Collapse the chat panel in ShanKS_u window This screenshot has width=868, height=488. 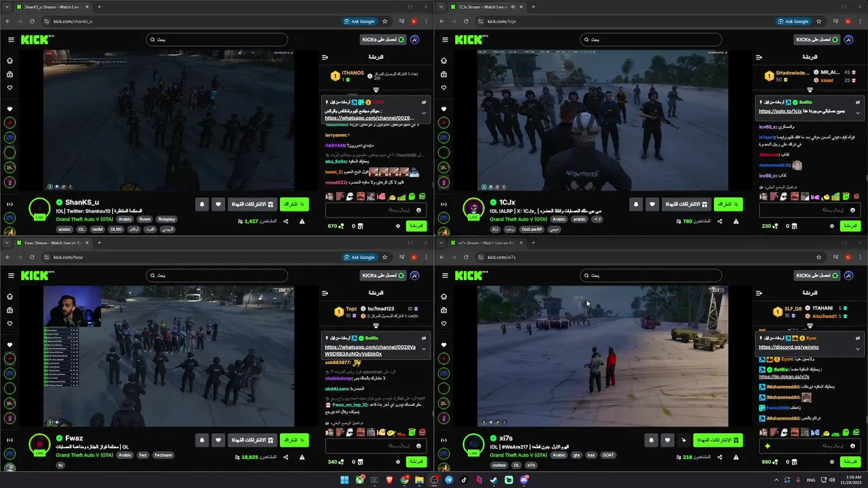(x=325, y=58)
